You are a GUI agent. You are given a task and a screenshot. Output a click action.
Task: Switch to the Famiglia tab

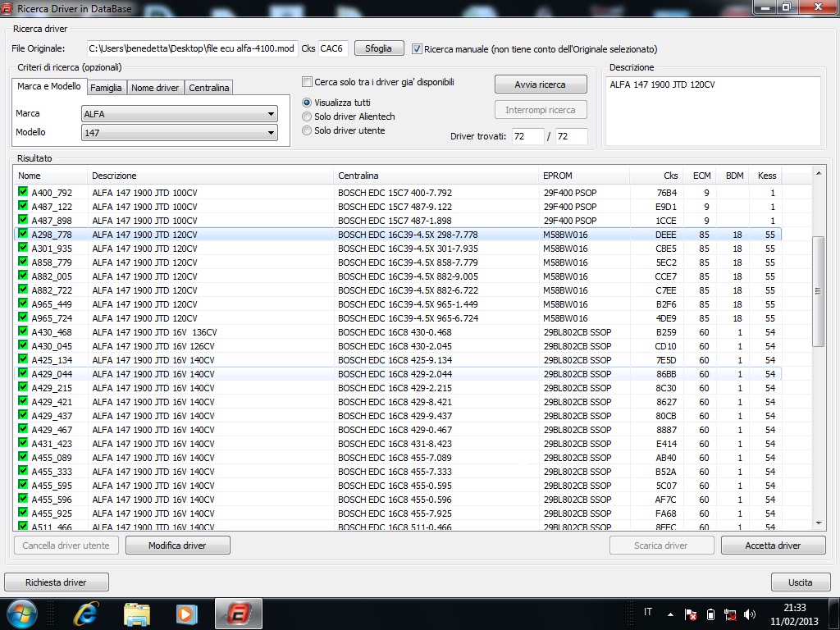106,88
